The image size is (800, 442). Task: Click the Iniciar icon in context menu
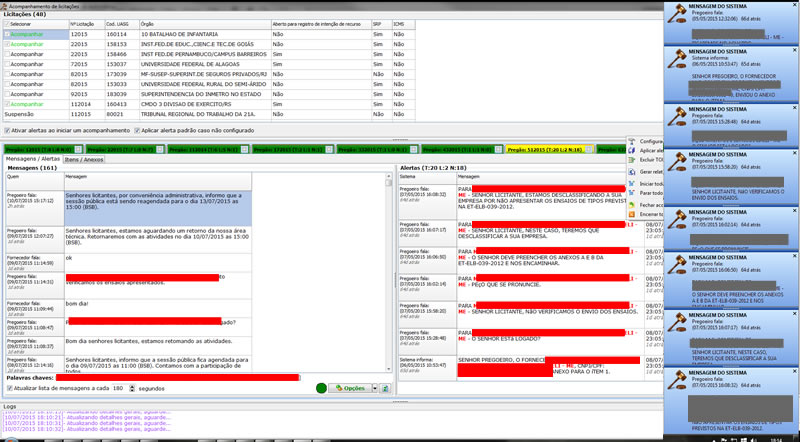(631, 184)
